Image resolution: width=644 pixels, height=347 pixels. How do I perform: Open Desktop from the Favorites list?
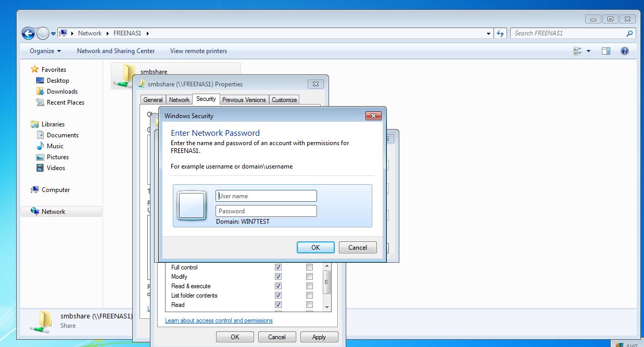(58, 81)
